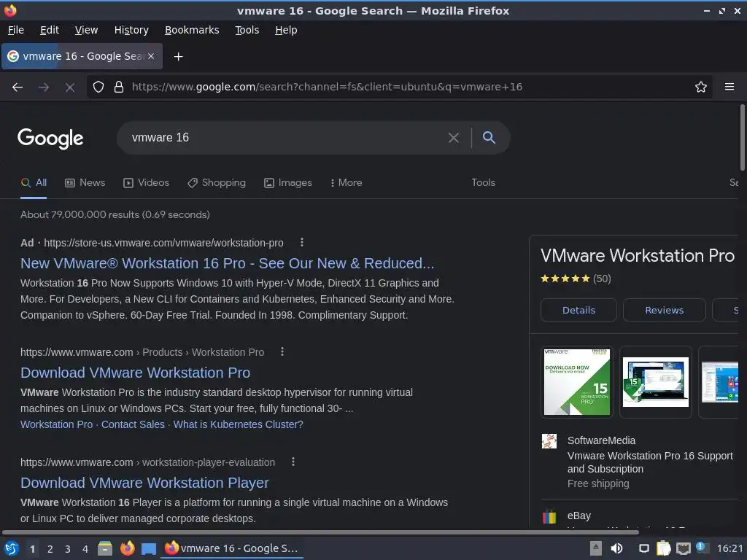Switch to the Images results tab
747x560 pixels.
pos(287,183)
